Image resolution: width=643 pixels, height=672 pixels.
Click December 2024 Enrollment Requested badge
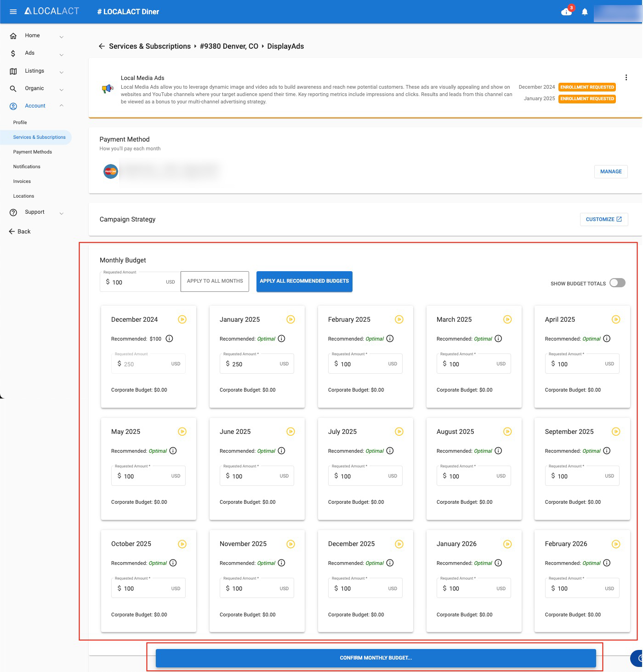[x=587, y=87]
